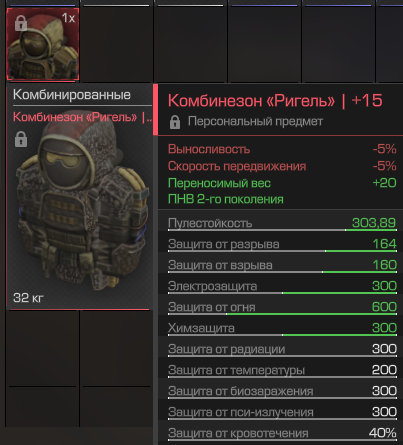The height and width of the screenshot is (445, 403).
Task: Select the empty inventory slot beside the suit
Action: 116,44
